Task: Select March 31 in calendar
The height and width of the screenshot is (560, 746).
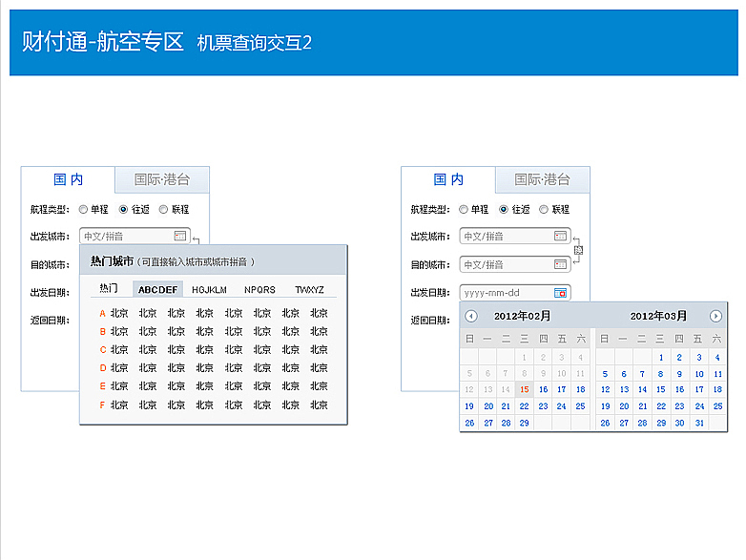Action: (699, 423)
